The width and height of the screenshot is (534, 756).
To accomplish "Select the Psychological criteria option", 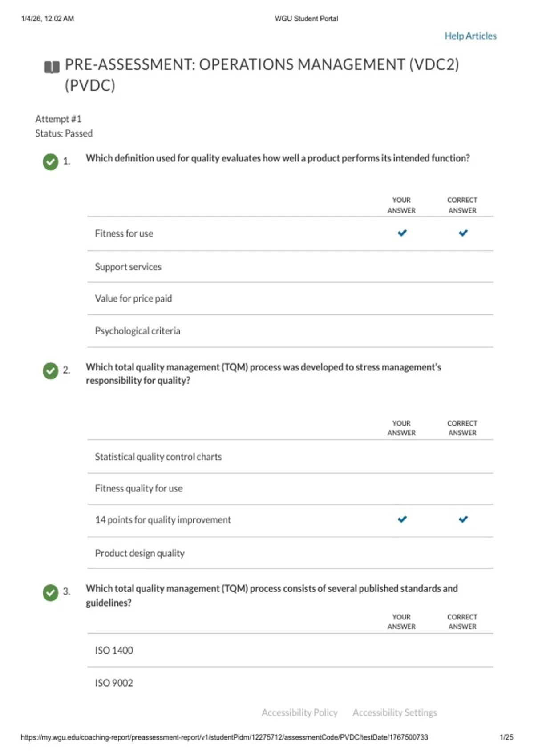I will coord(290,331).
